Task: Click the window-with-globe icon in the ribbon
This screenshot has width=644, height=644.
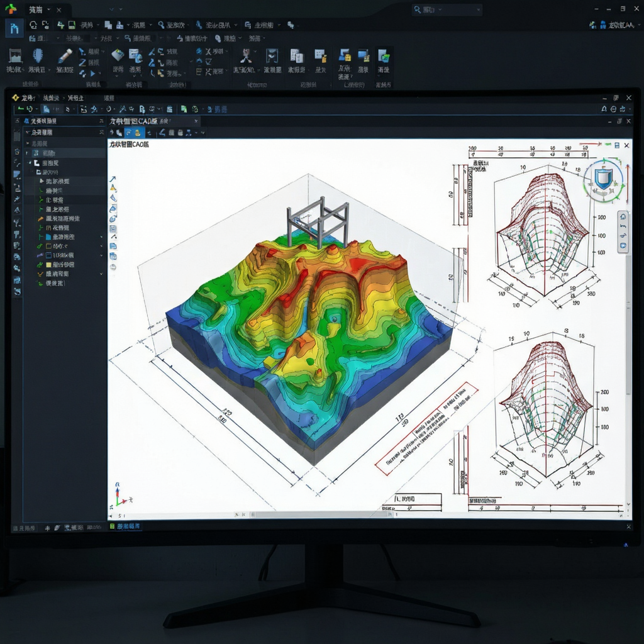Action: point(136,56)
